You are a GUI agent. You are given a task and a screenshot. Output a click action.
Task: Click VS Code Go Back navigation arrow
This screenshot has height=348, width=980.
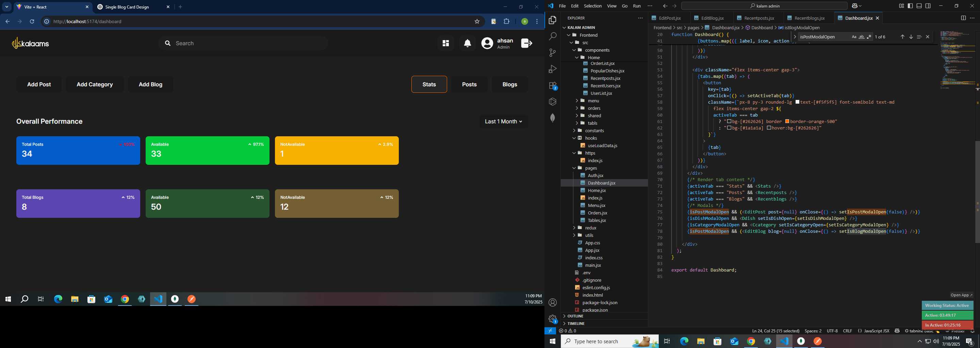(665, 6)
